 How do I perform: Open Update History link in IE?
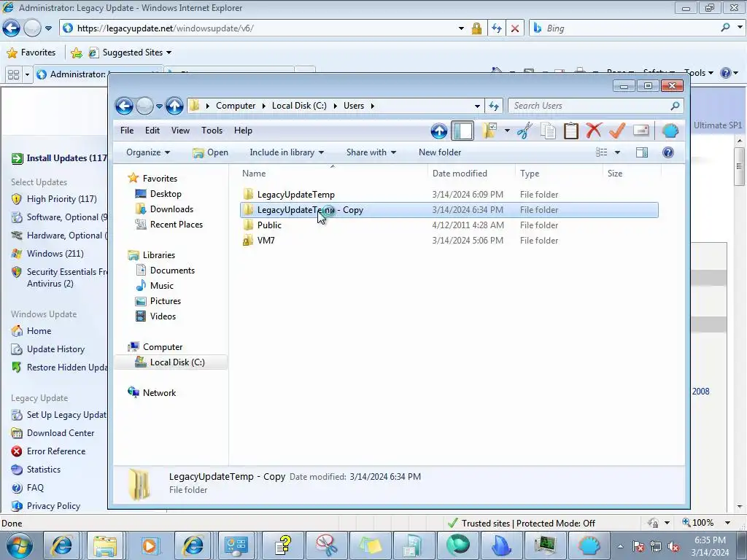(55, 349)
